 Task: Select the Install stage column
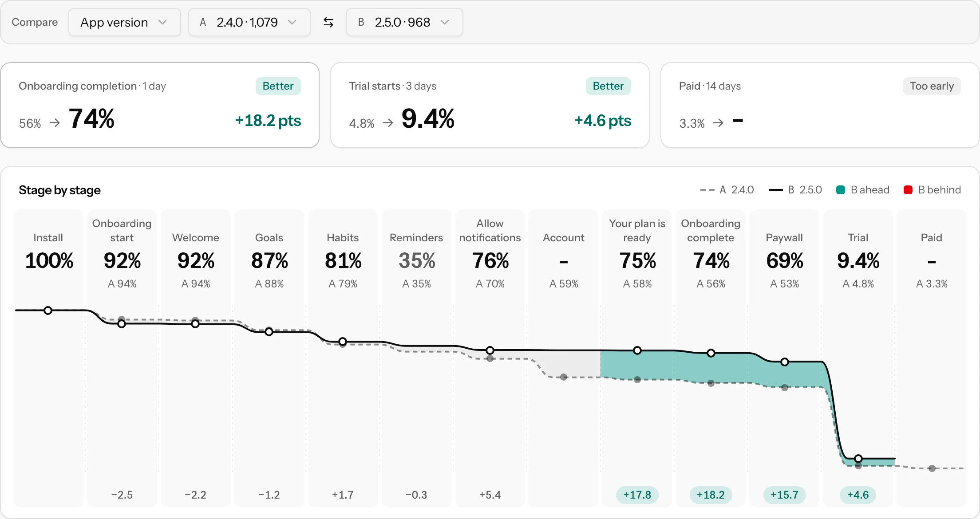(x=48, y=358)
